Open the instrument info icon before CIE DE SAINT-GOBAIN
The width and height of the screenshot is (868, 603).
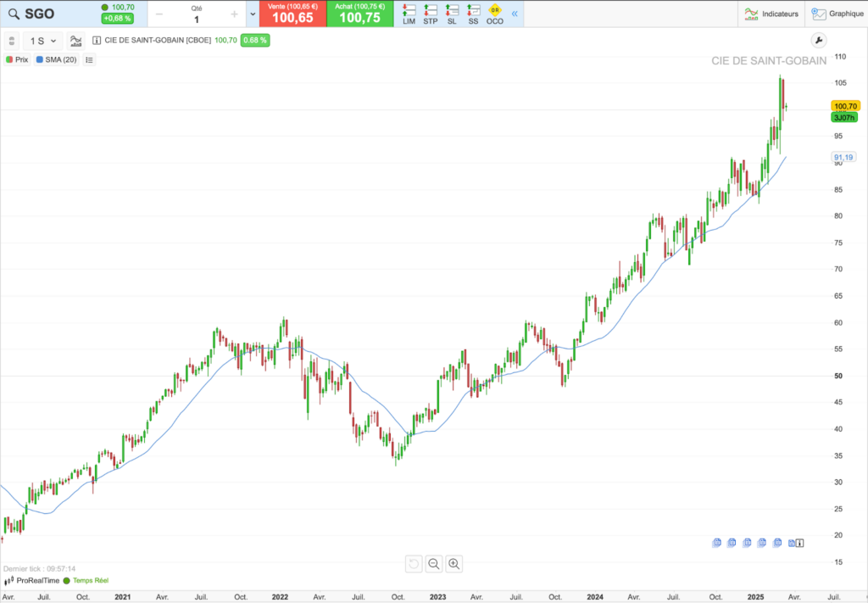(97, 41)
